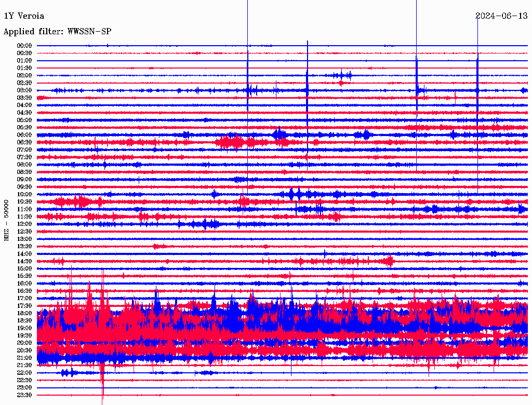Click the 05:00 time row label
This screenshot has height=405, width=532.
point(24,120)
